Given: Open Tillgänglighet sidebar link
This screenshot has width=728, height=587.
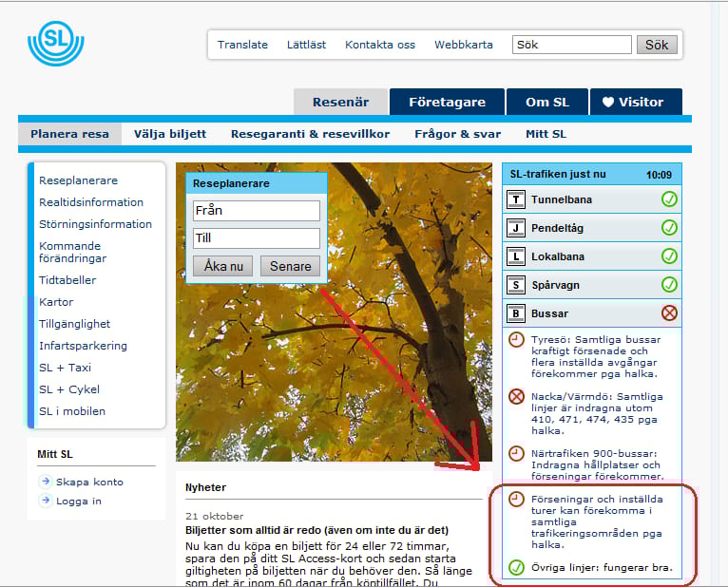Looking at the screenshot, I should (74, 324).
